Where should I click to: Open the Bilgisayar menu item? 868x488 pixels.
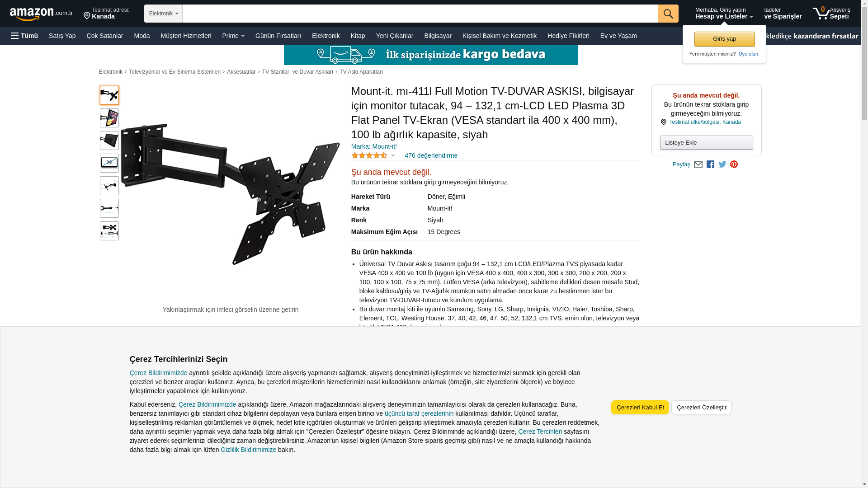coord(438,36)
